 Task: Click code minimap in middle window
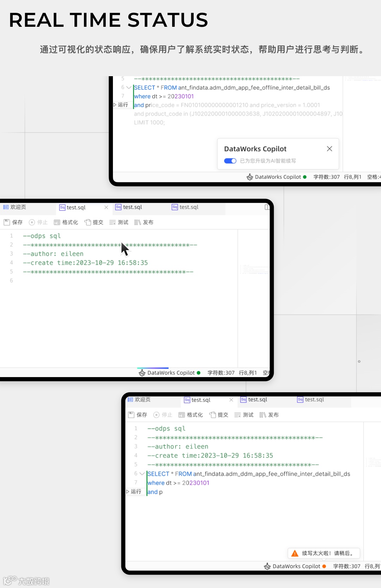[254, 269]
